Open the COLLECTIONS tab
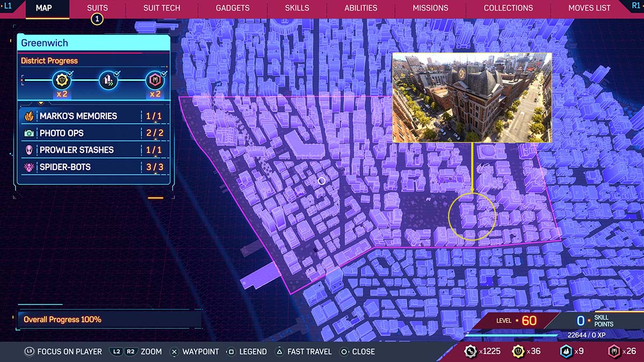This screenshot has height=362, width=644. tap(508, 8)
